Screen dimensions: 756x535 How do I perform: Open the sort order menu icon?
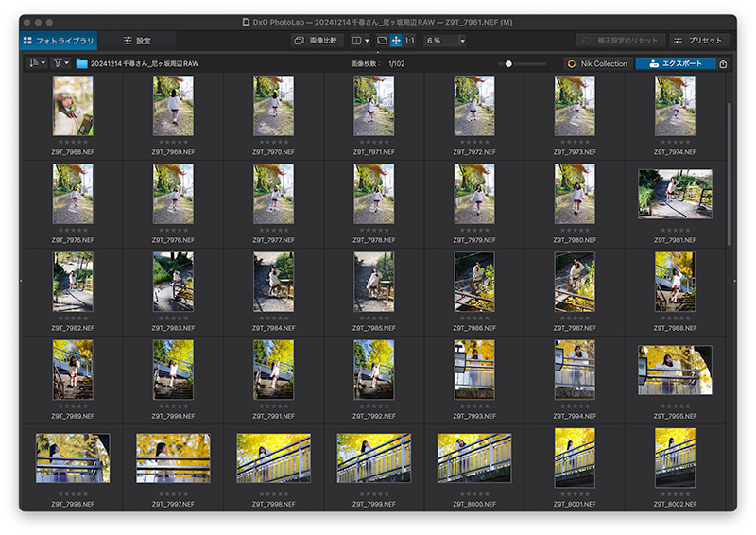point(37,63)
